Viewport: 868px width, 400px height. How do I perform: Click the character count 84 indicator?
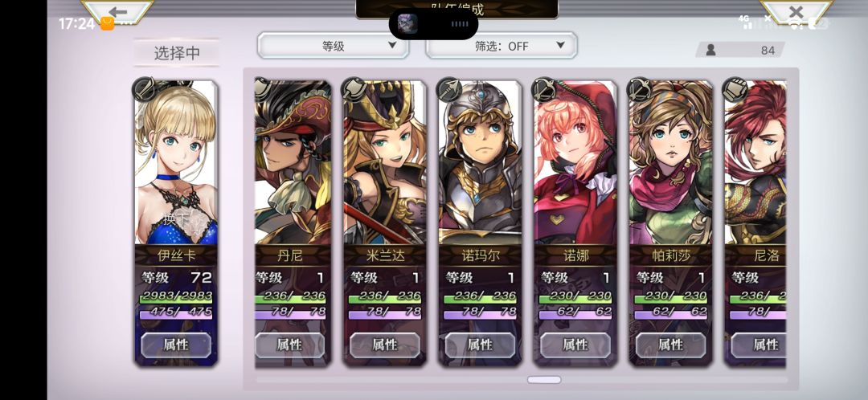click(739, 50)
